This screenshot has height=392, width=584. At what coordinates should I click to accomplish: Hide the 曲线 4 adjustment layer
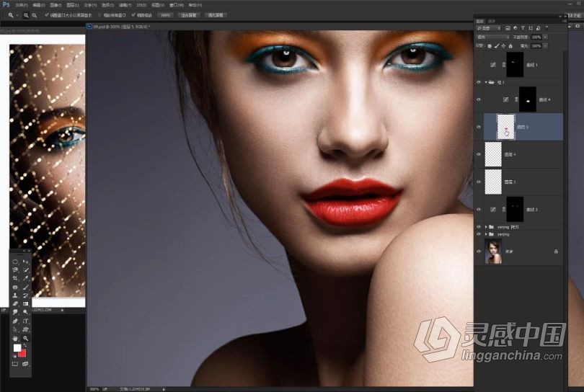coord(479,99)
